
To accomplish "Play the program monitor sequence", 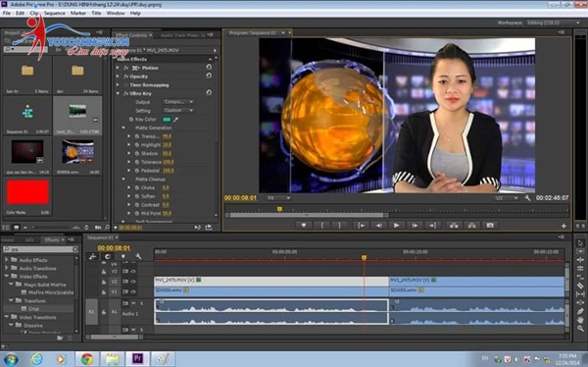I will coord(396,226).
